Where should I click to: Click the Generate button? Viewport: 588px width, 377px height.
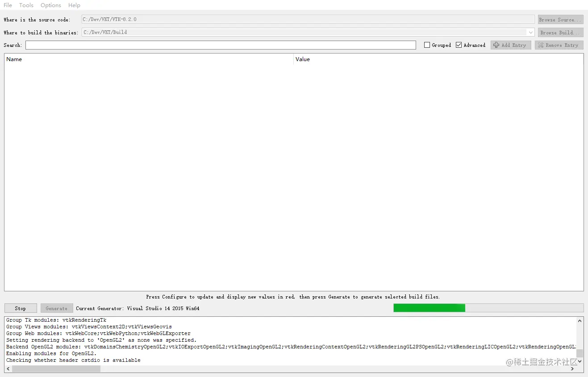57,308
